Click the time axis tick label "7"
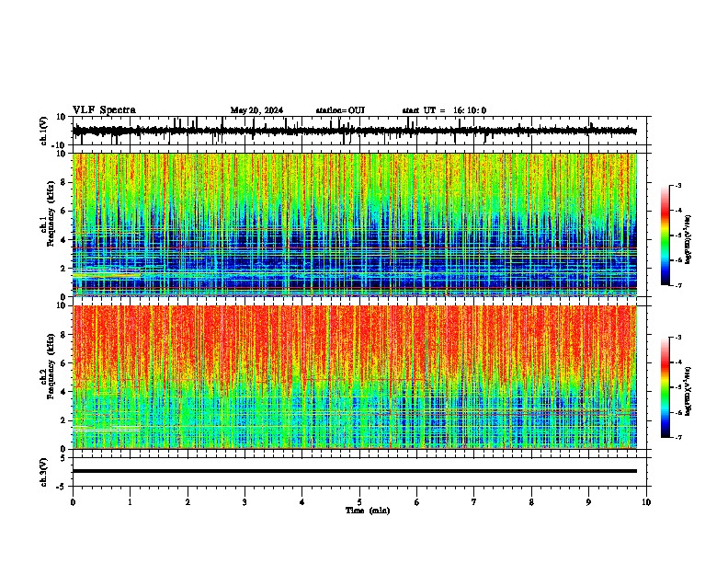The height and width of the screenshot is (563, 728). click(x=474, y=502)
